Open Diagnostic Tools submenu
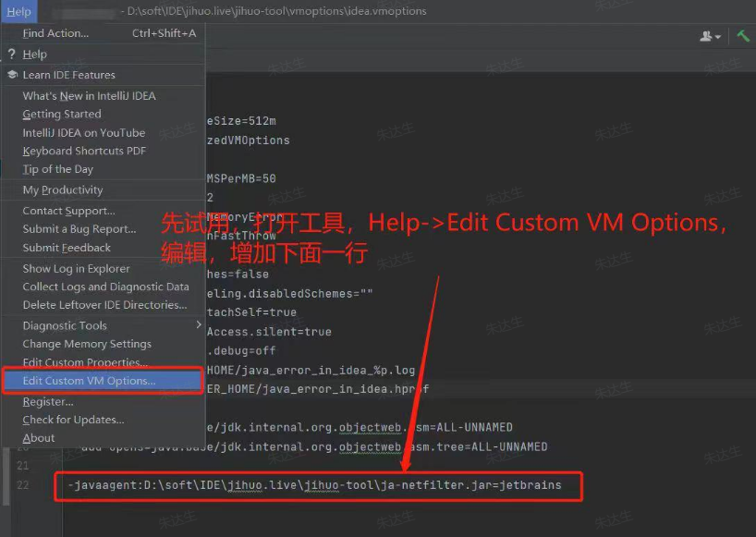This screenshot has height=537, width=756. click(104, 326)
